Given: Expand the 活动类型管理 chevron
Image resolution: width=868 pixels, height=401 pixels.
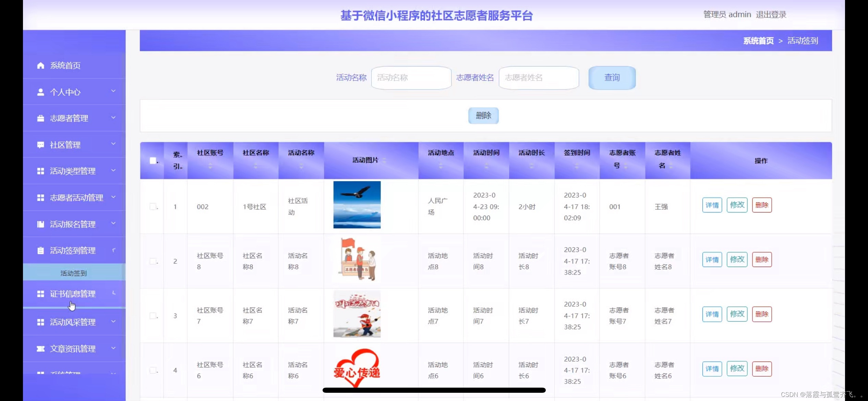Looking at the screenshot, I should click(113, 170).
